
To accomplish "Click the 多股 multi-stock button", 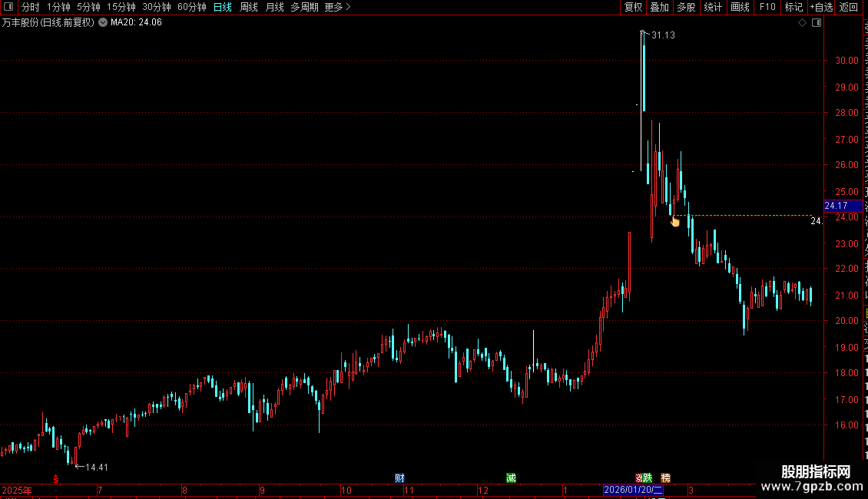I will point(686,7).
